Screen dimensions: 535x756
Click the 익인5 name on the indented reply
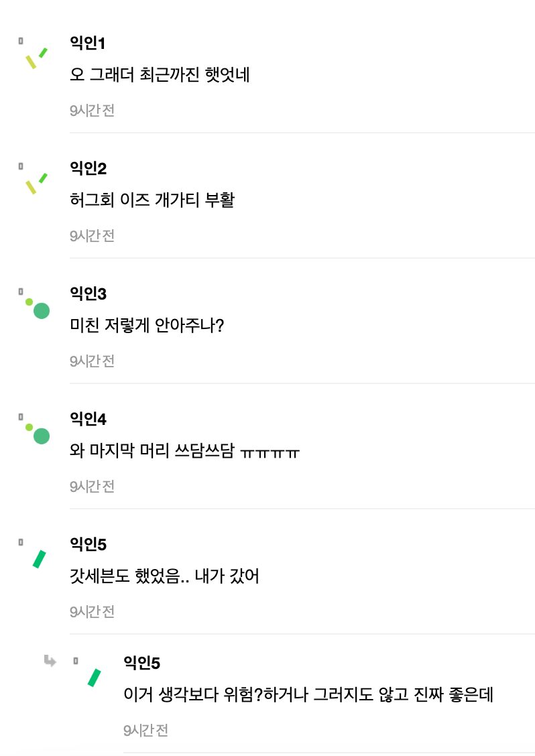coord(141,664)
